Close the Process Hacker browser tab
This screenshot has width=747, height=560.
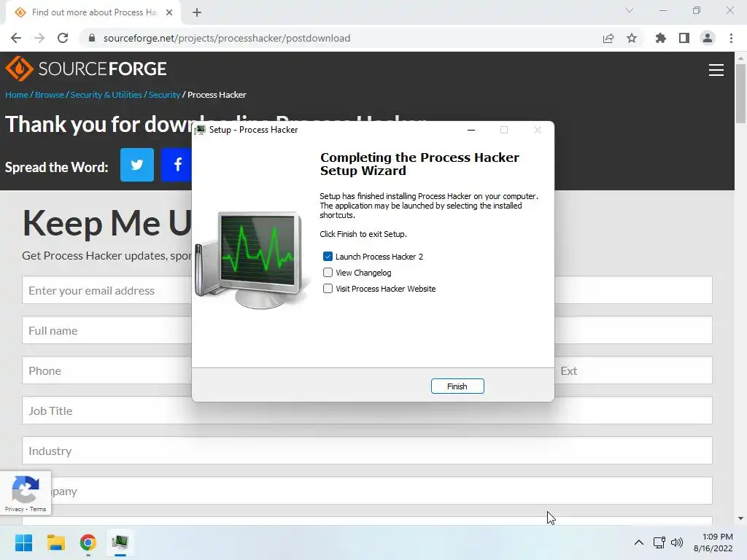tap(169, 12)
